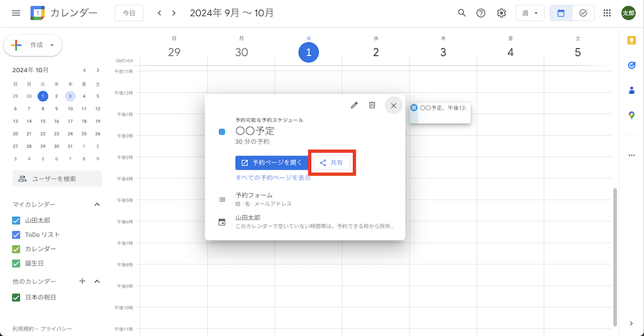Open Google Keep from side panel

[x=631, y=41]
